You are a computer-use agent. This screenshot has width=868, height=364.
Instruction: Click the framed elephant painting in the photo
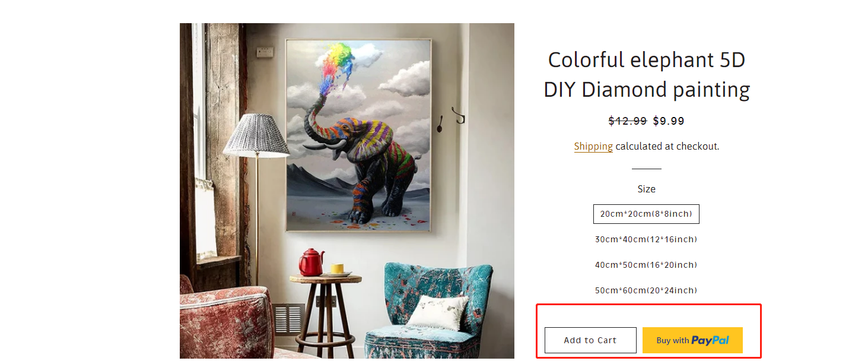(358, 135)
